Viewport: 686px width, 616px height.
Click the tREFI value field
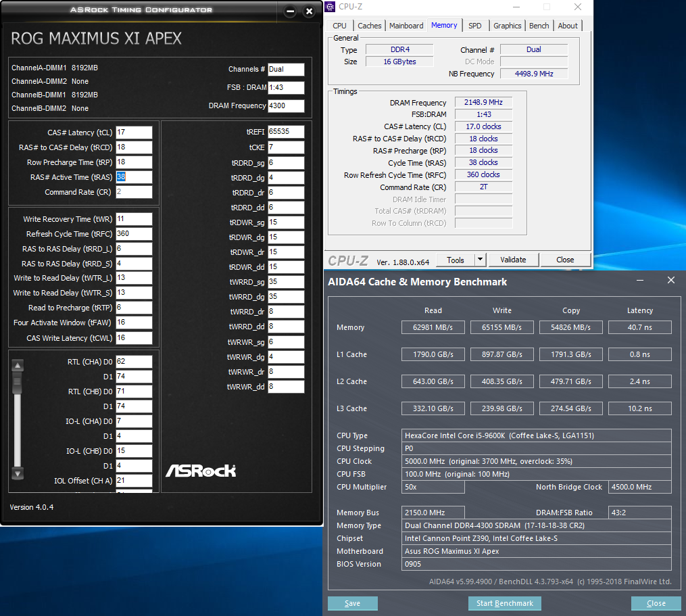[285, 132]
